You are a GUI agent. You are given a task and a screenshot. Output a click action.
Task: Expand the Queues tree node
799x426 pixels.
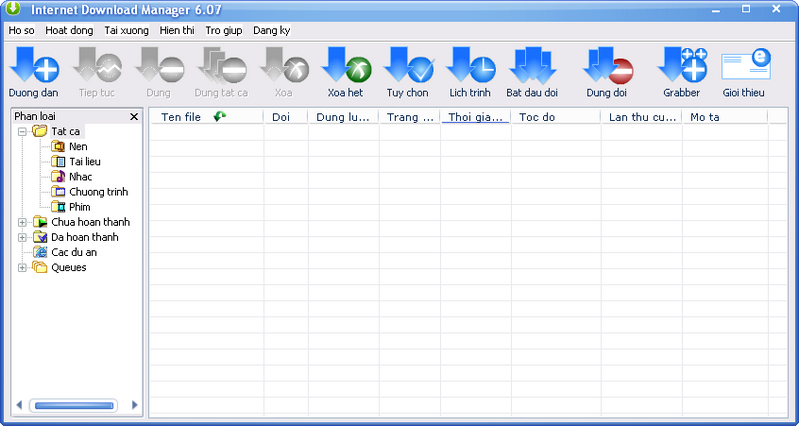click(23, 267)
